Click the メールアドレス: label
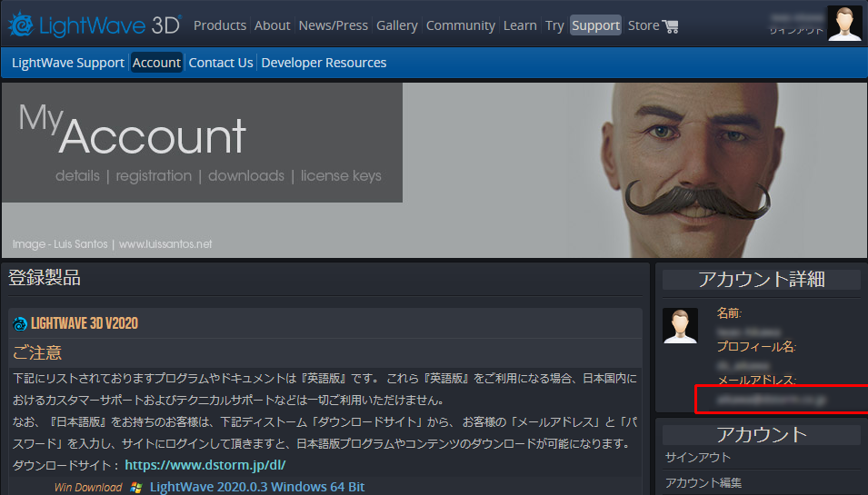Viewport: 868px width, 495px height. tap(756, 381)
